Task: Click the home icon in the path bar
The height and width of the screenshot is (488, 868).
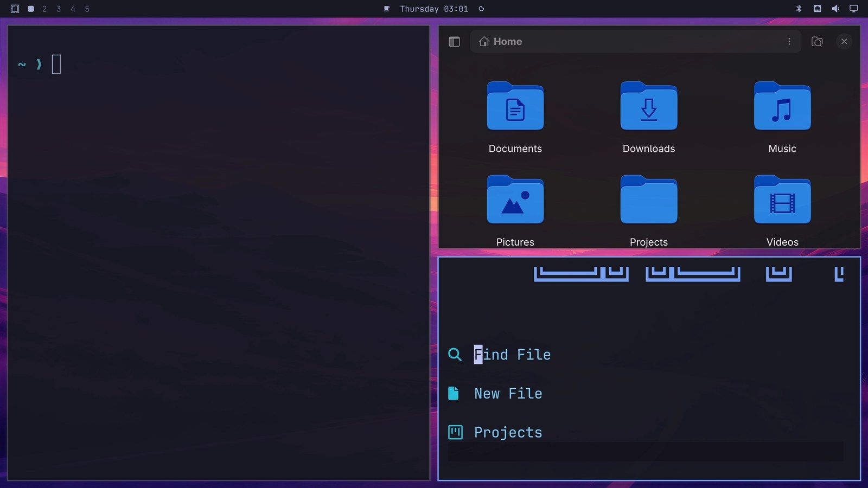Action: coord(484,42)
